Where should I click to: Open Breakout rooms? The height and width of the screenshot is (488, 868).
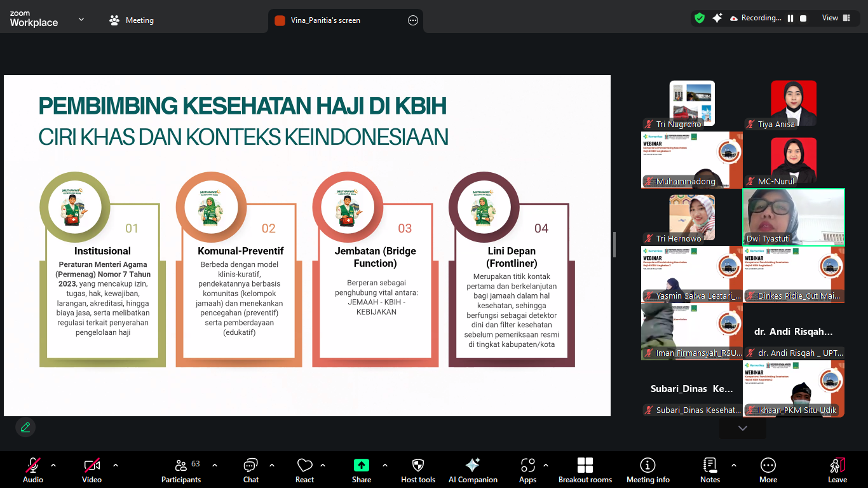pyautogui.click(x=585, y=471)
